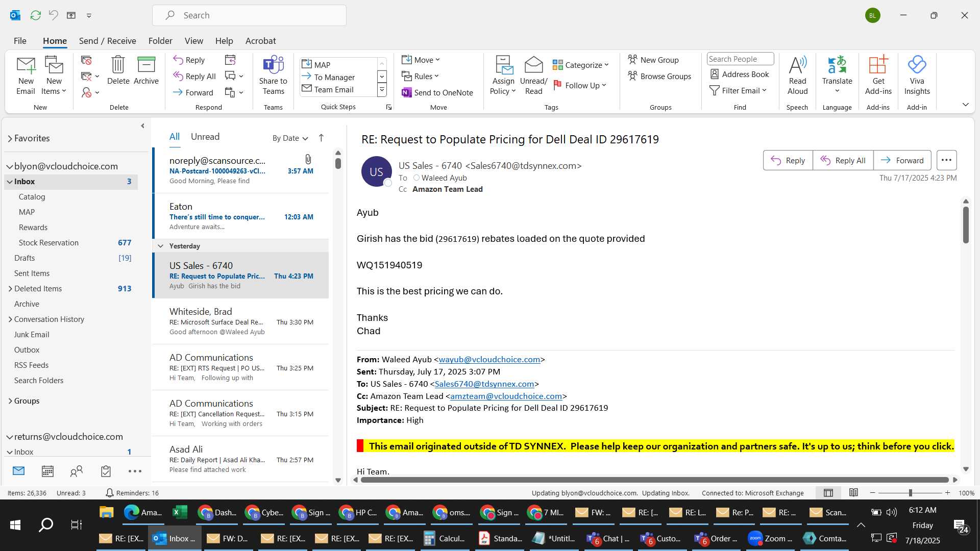Switch to Reading view in status bar
980x551 pixels.
pyautogui.click(x=853, y=493)
